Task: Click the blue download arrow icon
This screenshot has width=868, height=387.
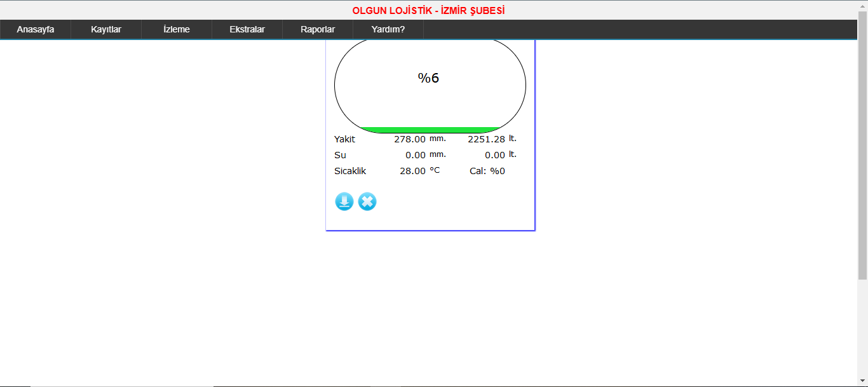Action: tap(344, 202)
